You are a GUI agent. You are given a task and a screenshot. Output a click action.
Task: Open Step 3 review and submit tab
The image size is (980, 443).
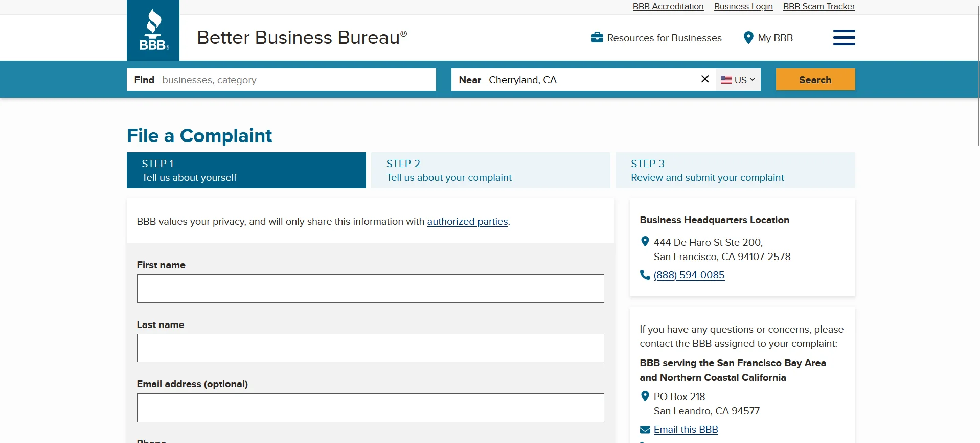click(x=735, y=170)
